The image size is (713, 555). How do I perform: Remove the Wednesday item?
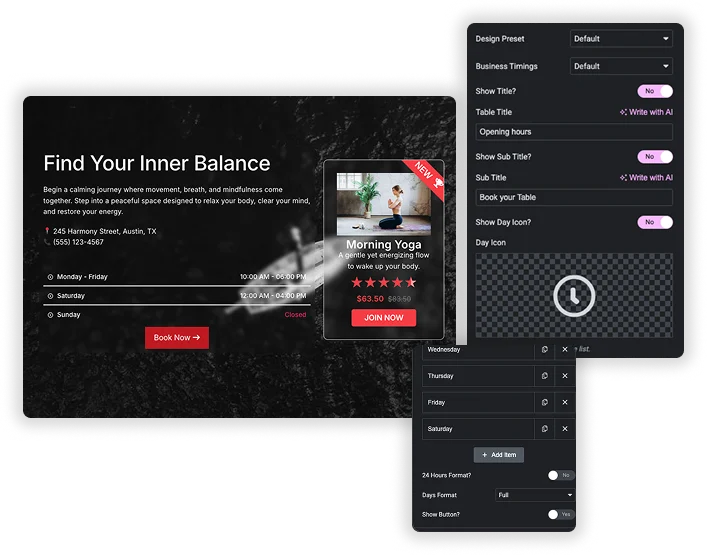click(565, 350)
